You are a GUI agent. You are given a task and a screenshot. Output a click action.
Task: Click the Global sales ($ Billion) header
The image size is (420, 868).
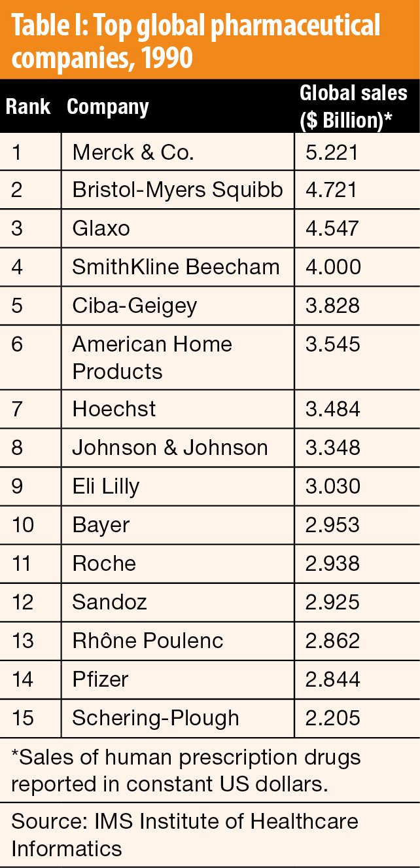[353, 106]
